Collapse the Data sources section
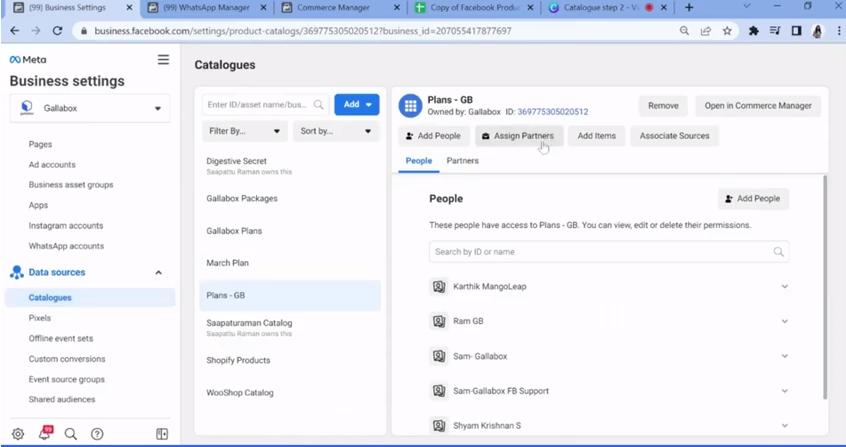846x447 pixels. click(159, 273)
